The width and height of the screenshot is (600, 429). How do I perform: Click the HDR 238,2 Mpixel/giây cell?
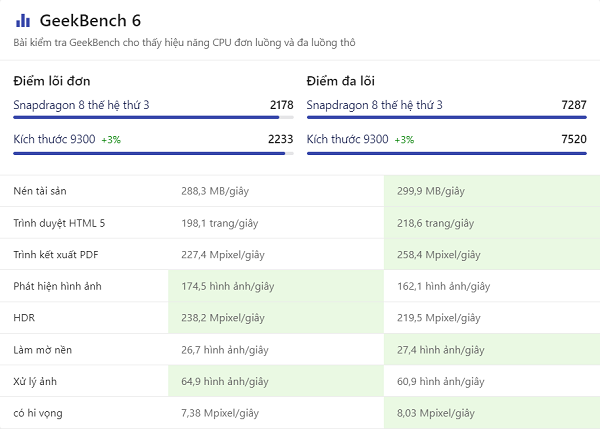coord(223,318)
